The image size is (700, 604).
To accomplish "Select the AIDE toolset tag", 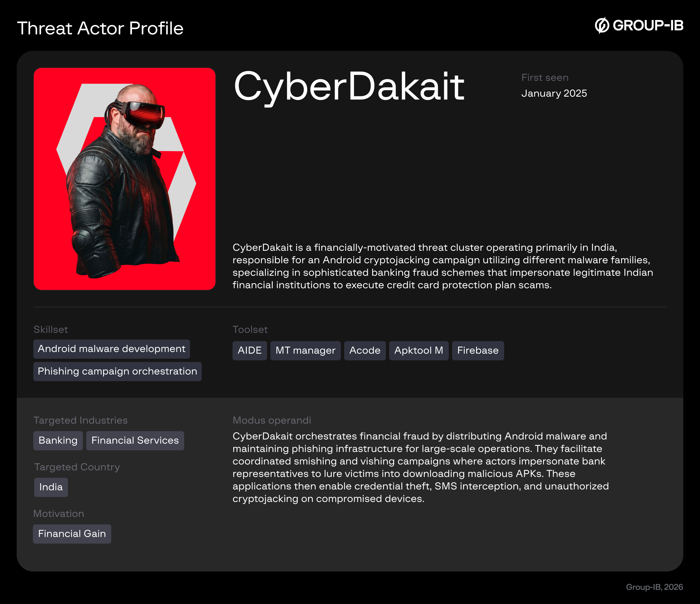I will click(250, 351).
